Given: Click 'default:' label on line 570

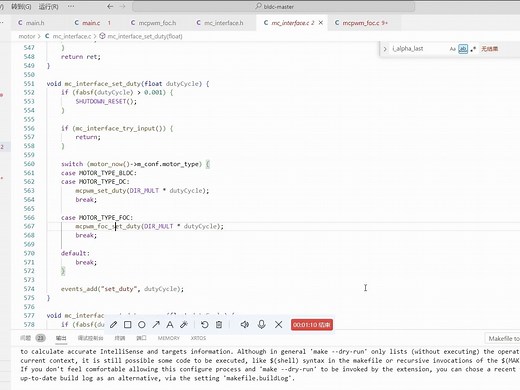Looking at the screenshot, I should click(x=75, y=253).
